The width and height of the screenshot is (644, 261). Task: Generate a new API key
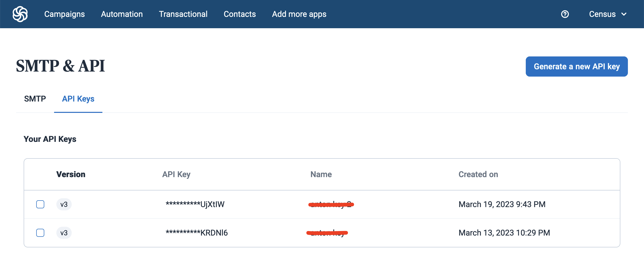click(577, 67)
